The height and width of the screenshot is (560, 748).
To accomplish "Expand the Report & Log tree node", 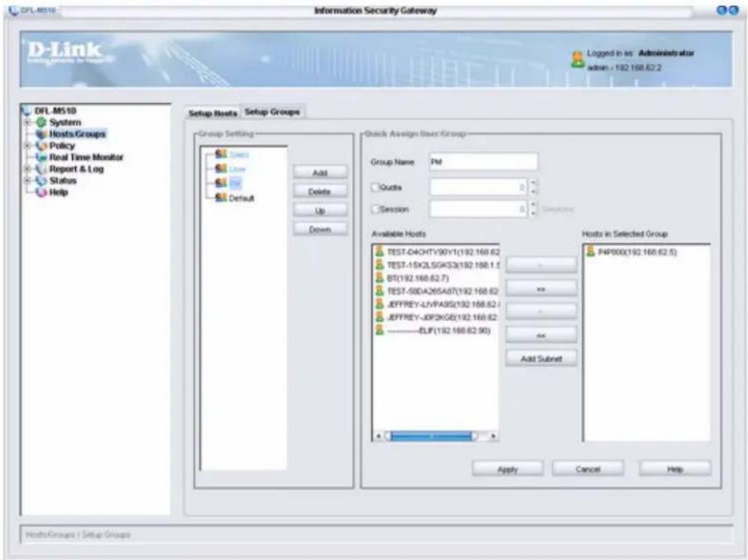I will coord(28,169).
